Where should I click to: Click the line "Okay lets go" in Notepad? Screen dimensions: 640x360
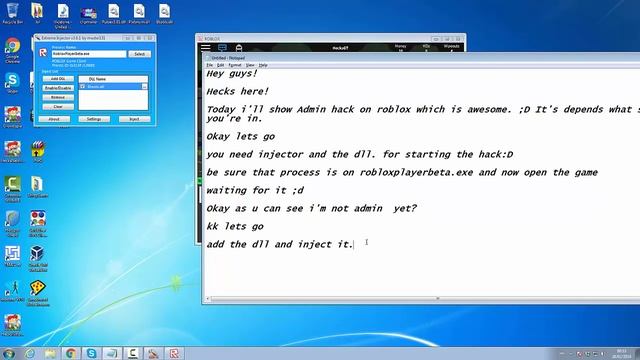241,136
